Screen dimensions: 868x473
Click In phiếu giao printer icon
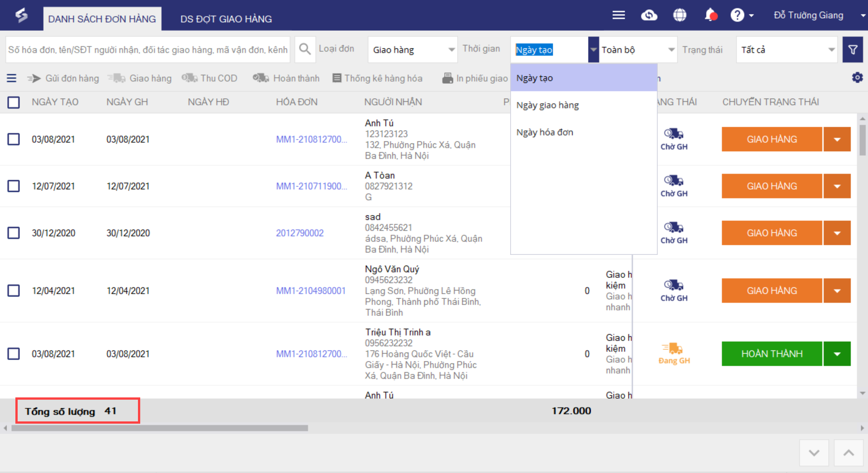447,78
